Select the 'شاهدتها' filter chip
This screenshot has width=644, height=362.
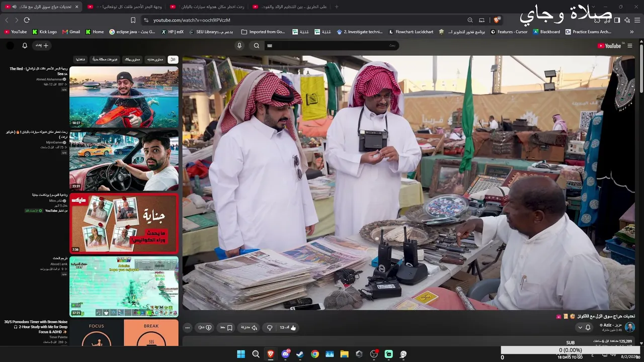point(80,59)
